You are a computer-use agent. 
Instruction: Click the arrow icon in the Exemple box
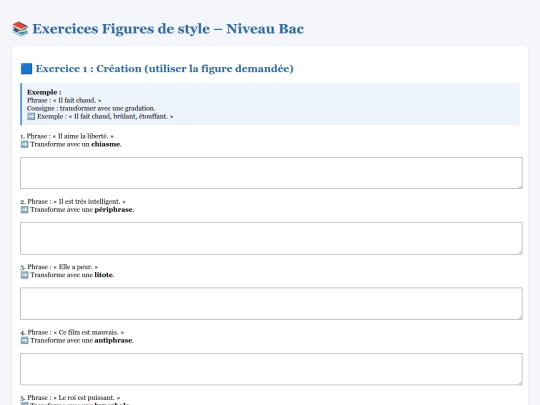click(31, 116)
